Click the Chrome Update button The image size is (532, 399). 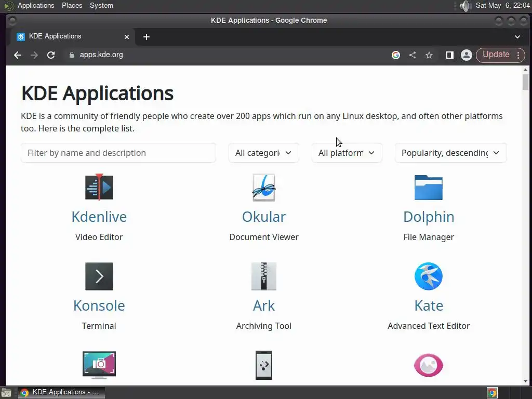496,55
